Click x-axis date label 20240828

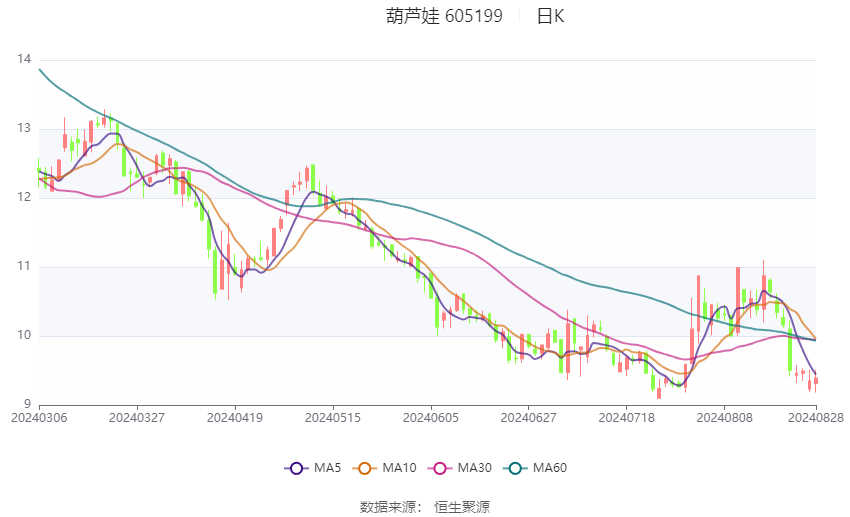coord(816,418)
